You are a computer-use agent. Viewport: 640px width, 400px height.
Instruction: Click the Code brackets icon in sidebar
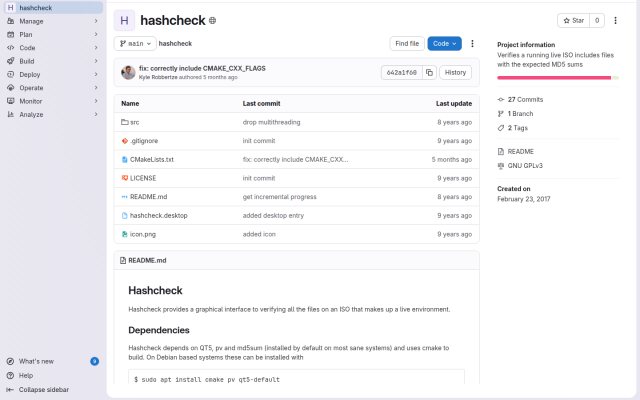(x=11, y=48)
